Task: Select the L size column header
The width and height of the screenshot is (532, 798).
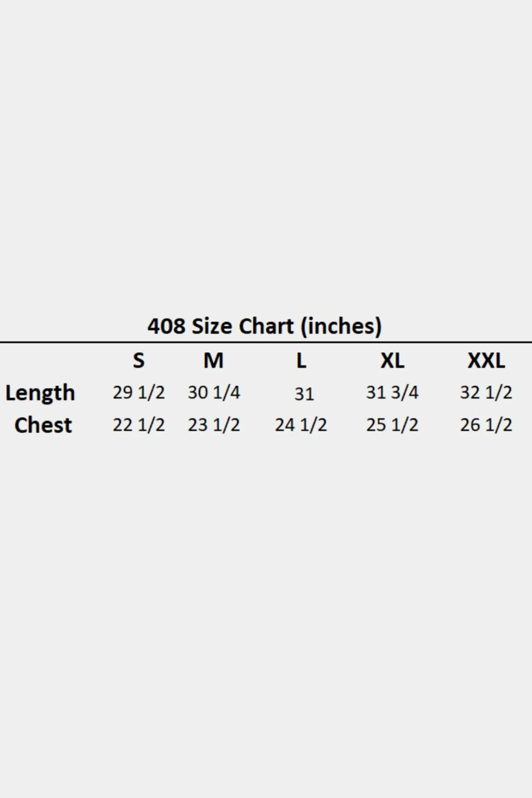Action: coord(301,360)
